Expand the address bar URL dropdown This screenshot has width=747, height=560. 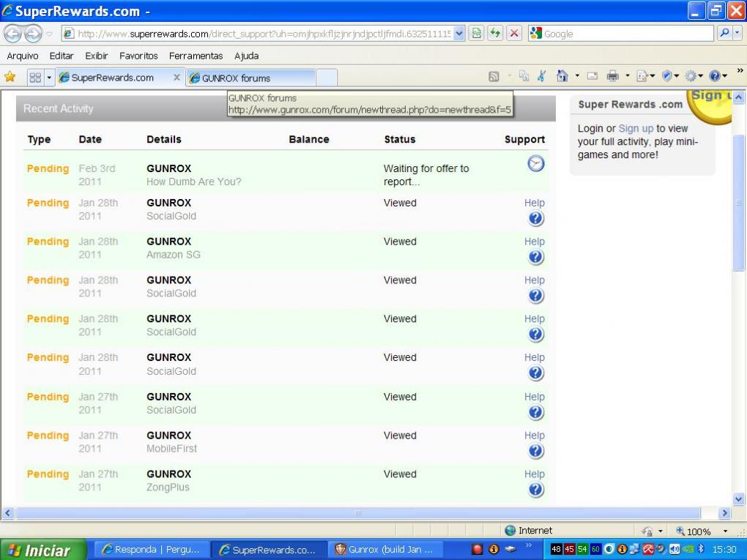pyautogui.click(x=459, y=34)
